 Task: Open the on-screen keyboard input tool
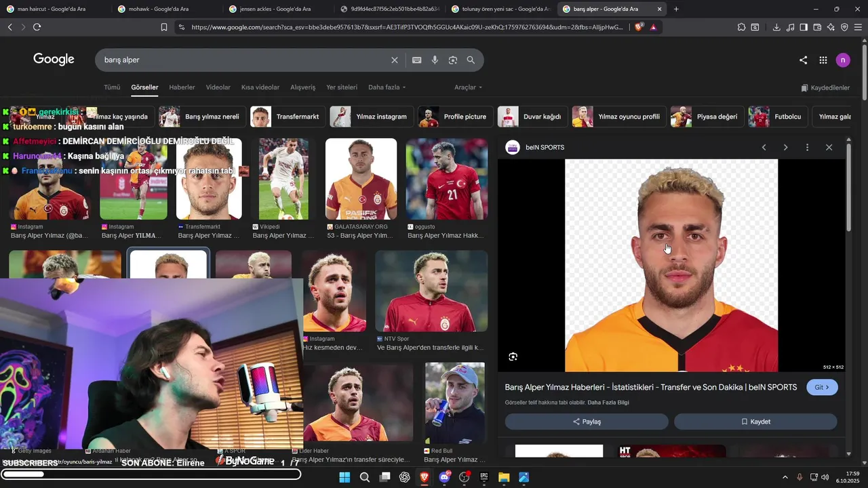point(416,60)
